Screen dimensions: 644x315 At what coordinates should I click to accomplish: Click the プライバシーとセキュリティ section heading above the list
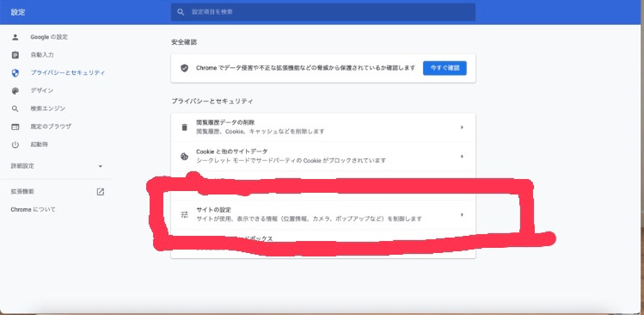(x=212, y=102)
